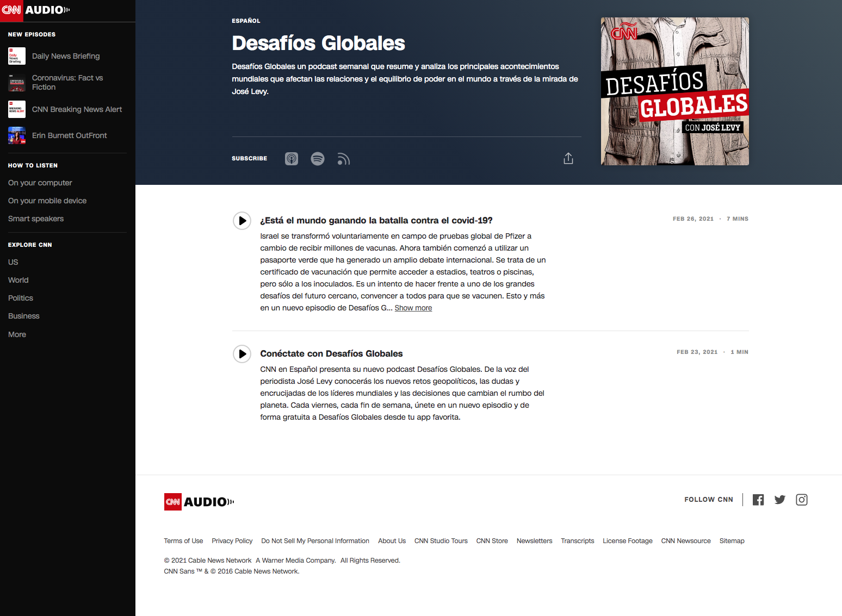Click the SUBSCRIBE label
The image size is (842, 616).
(x=249, y=158)
